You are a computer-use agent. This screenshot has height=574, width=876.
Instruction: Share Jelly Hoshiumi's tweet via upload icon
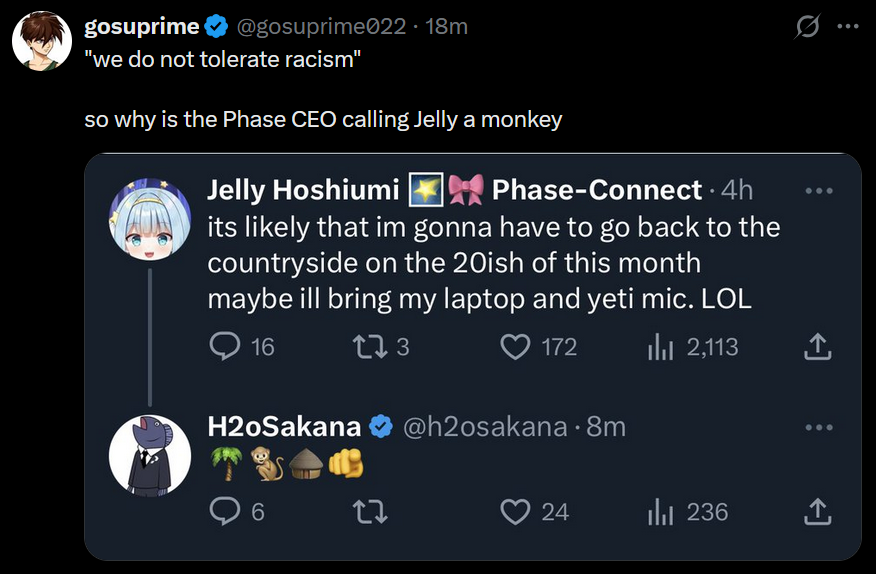(817, 347)
